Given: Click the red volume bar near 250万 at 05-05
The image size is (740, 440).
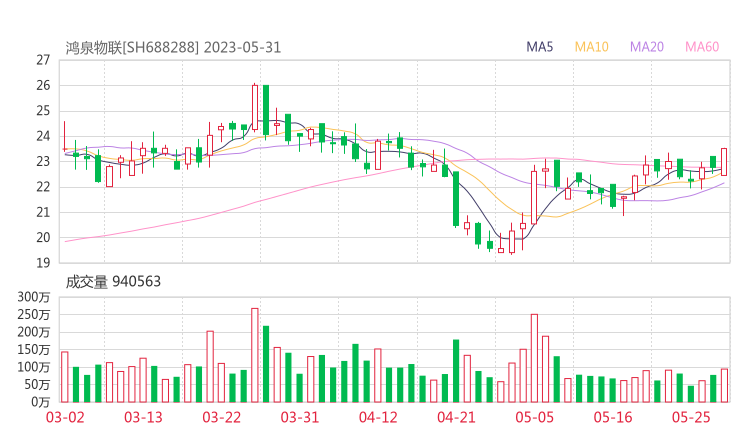Looking at the screenshot, I should coord(534,358).
